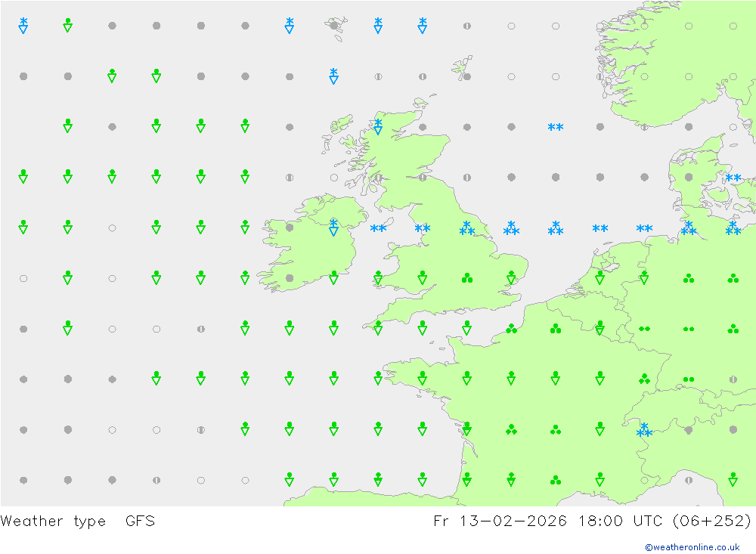756x554 pixels.
Task: Click the open circle over Provence
Action: [644, 480]
